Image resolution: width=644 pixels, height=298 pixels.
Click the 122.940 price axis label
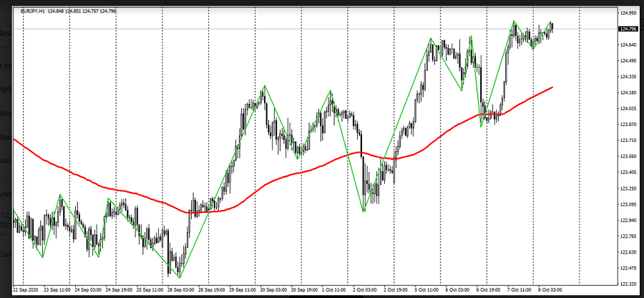tap(629, 221)
